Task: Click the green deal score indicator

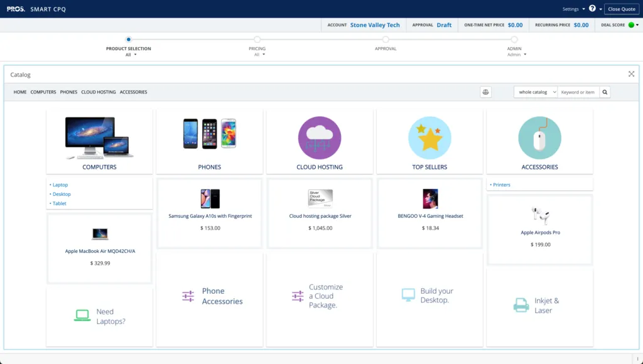Action: coord(631,25)
